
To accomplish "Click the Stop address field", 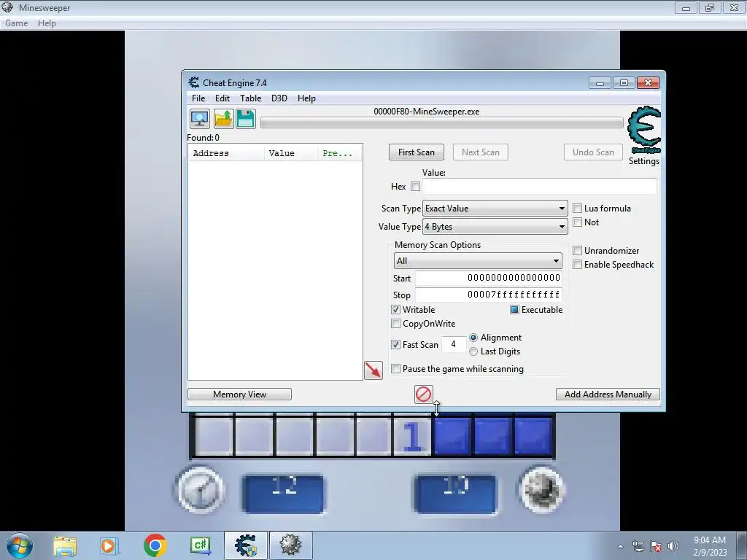I will coord(489,295).
